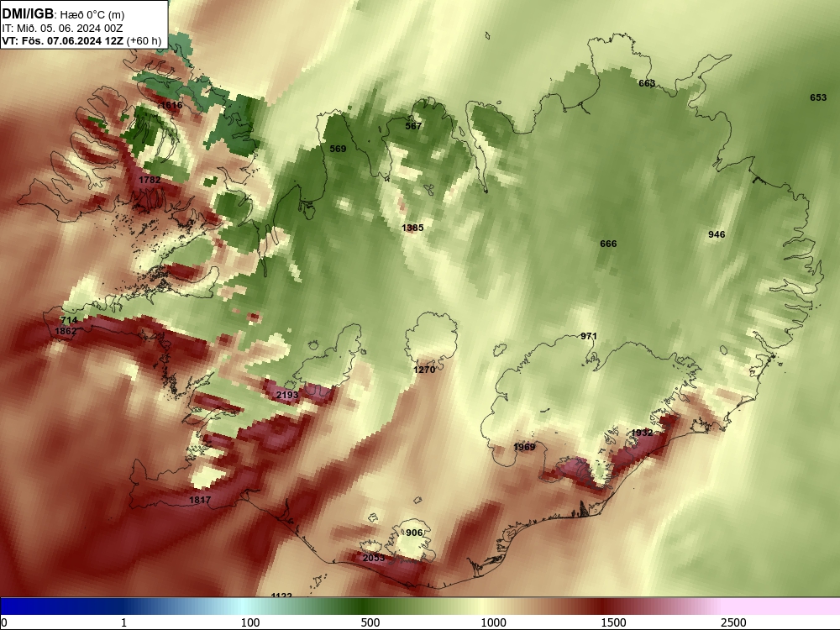Click the map value 1969

point(524,447)
